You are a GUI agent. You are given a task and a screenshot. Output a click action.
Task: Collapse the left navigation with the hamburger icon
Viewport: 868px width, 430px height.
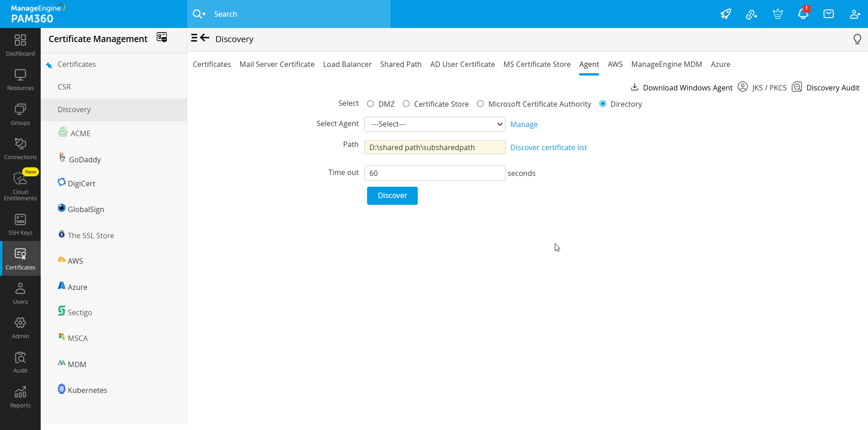tap(194, 38)
